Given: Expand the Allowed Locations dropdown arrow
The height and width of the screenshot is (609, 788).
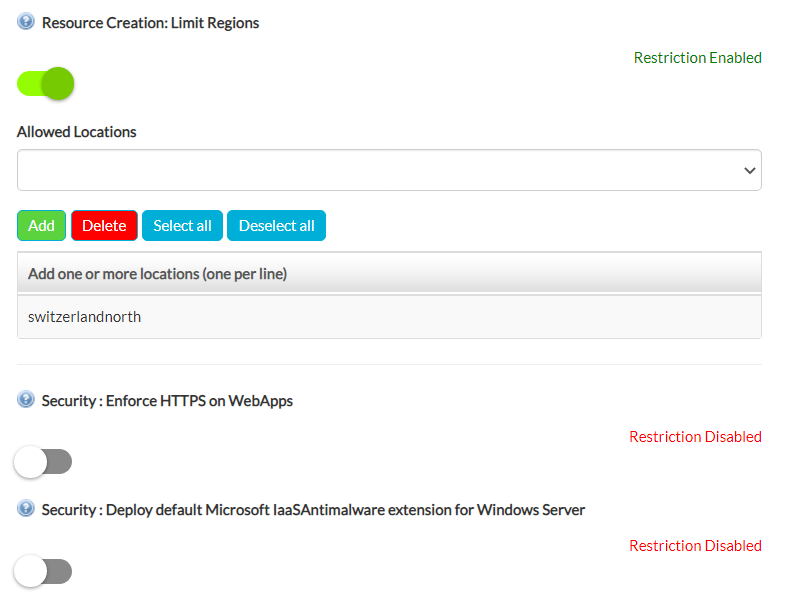Looking at the screenshot, I should [749, 170].
